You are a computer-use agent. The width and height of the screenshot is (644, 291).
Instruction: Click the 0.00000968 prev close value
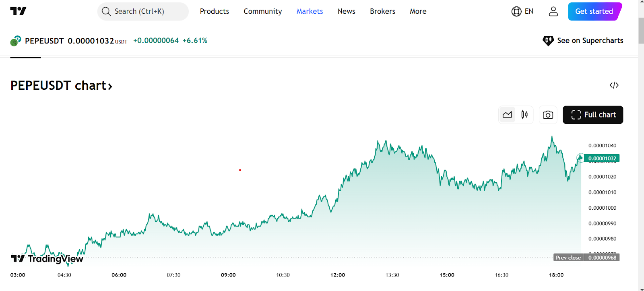pos(602,258)
